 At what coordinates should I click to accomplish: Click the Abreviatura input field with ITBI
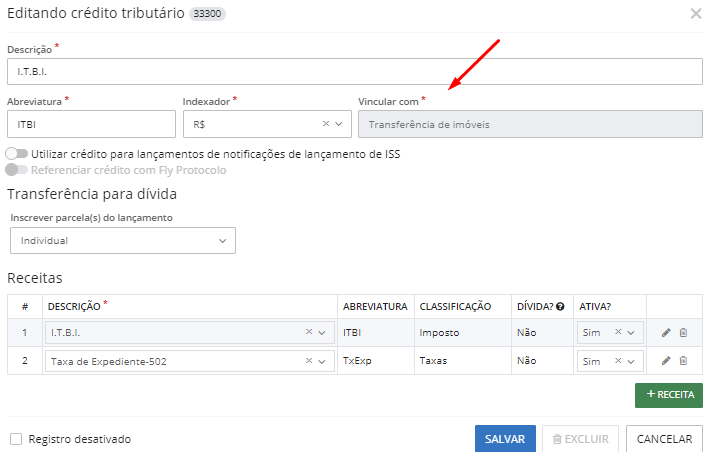click(x=91, y=124)
